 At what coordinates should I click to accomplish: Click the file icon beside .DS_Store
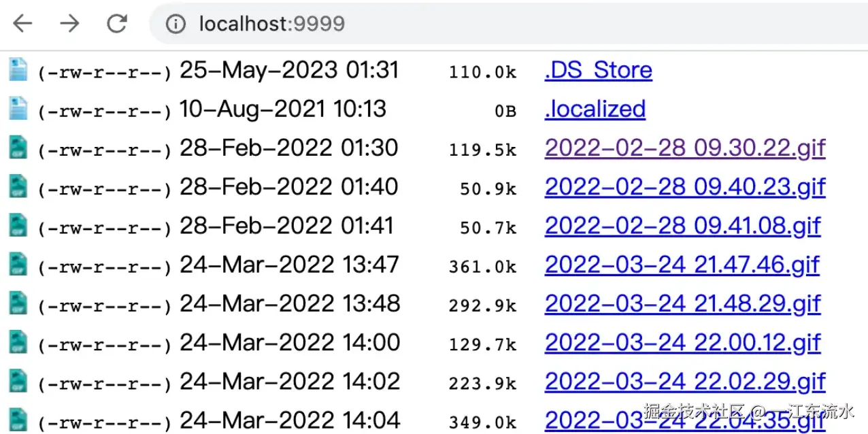18,70
